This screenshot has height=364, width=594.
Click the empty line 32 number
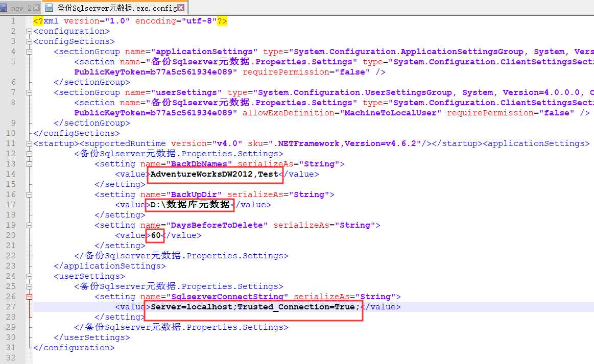pyautogui.click(x=11, y=358)
